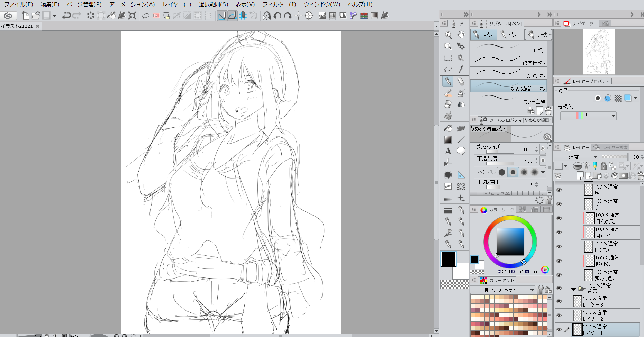Select the Zoom (magnifier) tool
This screenshot has width=644, height=337.
(448, 35)
